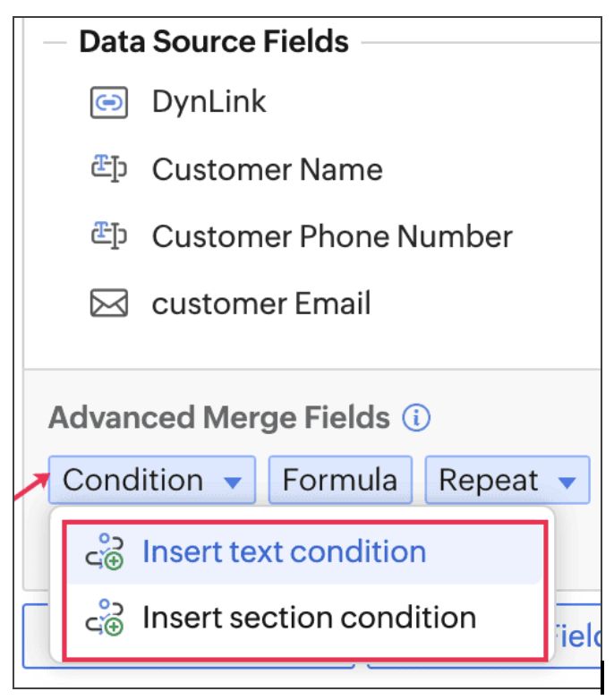This screenshot has width=614, height=700.
Task: Open the Advanced Merge Fields info icon
Action: coord(416,418)
